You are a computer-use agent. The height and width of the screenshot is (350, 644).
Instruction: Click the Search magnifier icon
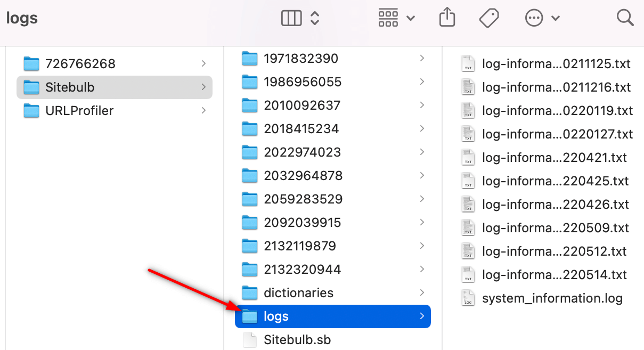tap(625, 18)
